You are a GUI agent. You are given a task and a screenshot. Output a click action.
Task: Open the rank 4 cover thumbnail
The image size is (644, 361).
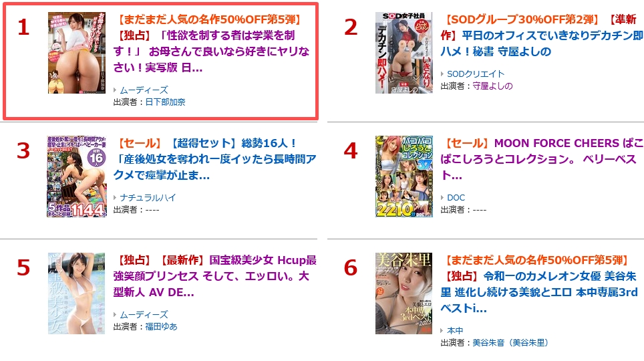(x=404, y=176)
